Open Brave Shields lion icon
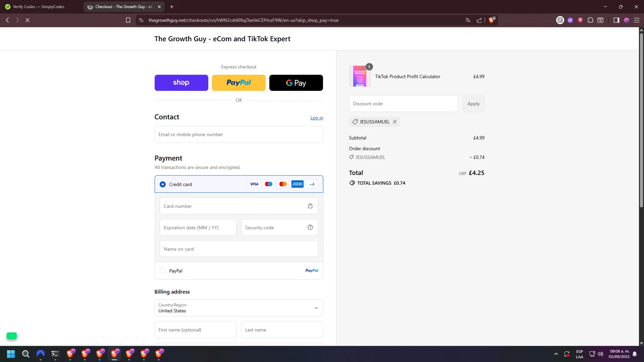Image resolution: width=644 pixels, height=362 pixels. [x=492, y=20]
